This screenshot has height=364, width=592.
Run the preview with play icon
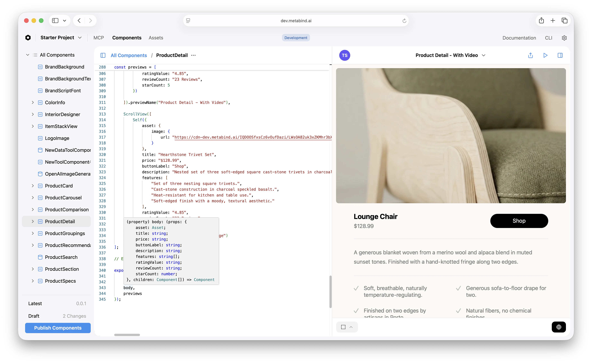[x=545, y=55]
